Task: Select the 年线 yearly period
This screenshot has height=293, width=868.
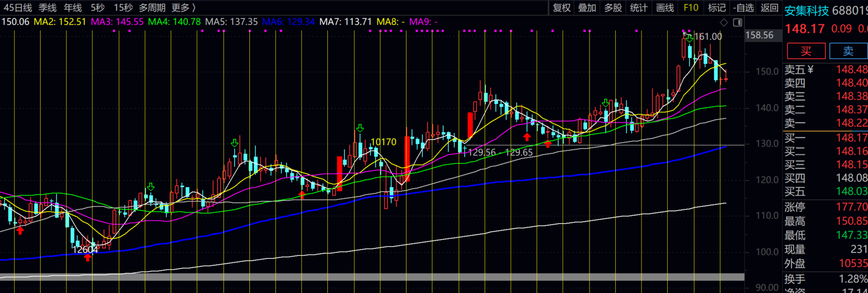Action: pyautogui.click(x=73, y=8)
